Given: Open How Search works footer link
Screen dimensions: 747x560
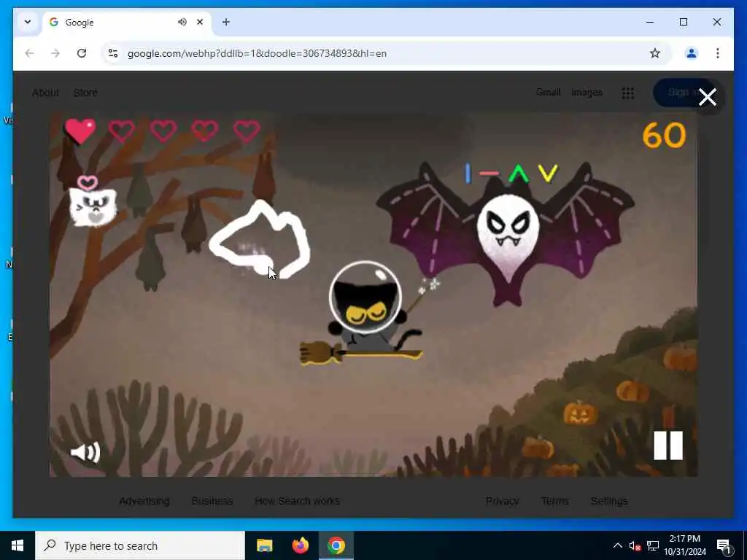Looking at the screenshot, I should coord(297,501).
